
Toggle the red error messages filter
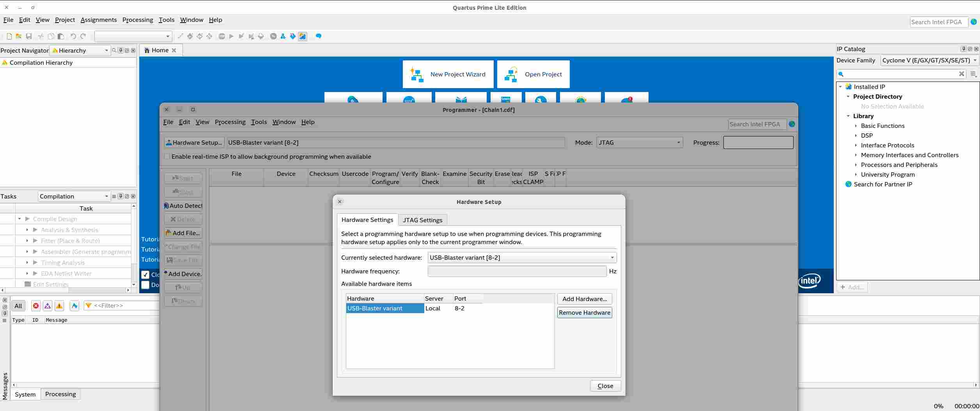pyautogui.click(x=36, y=306)
